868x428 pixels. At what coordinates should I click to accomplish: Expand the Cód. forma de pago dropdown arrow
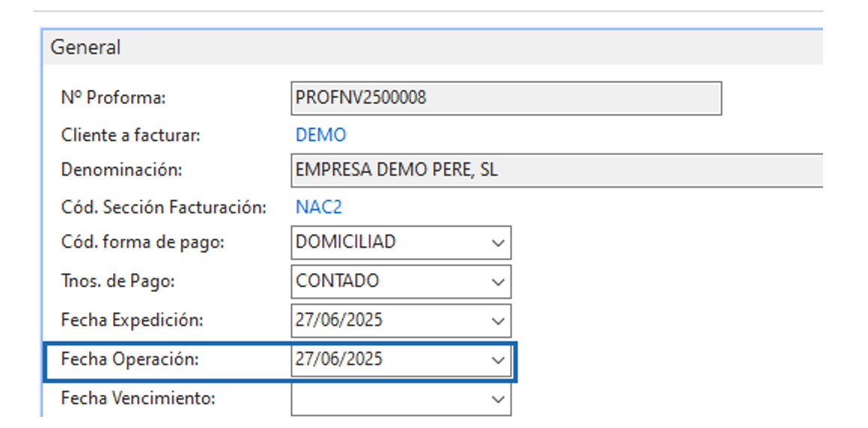497,243
